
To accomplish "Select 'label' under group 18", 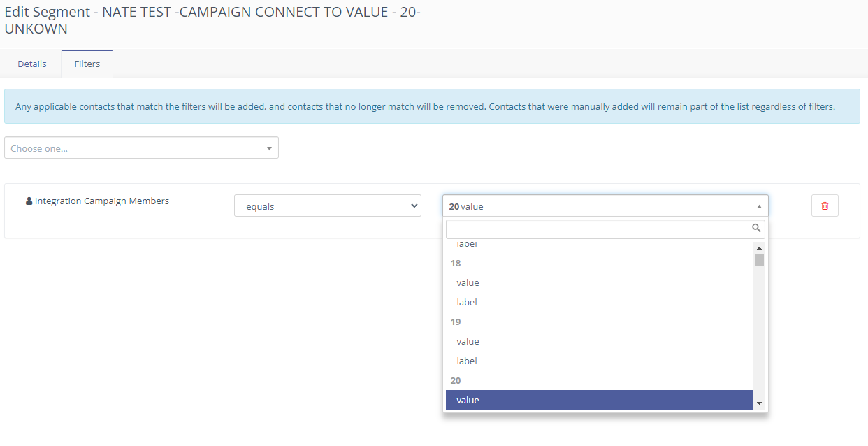I will point(600,302).
